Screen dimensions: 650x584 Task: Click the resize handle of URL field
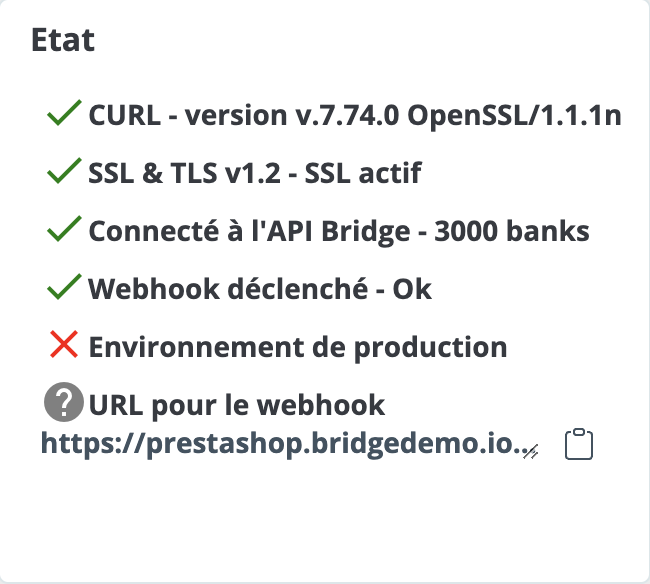coord(531,452)
